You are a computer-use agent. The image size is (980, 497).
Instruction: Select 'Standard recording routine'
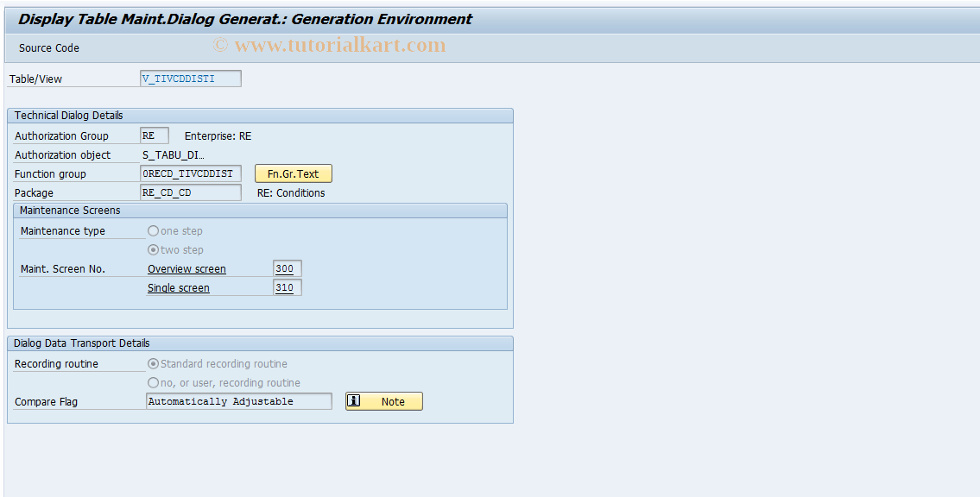point(153,363)
